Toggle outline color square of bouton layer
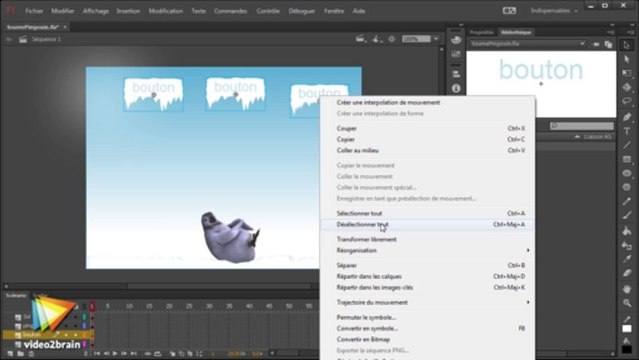The width and height of the screenshot is (639, 360). 85,335
